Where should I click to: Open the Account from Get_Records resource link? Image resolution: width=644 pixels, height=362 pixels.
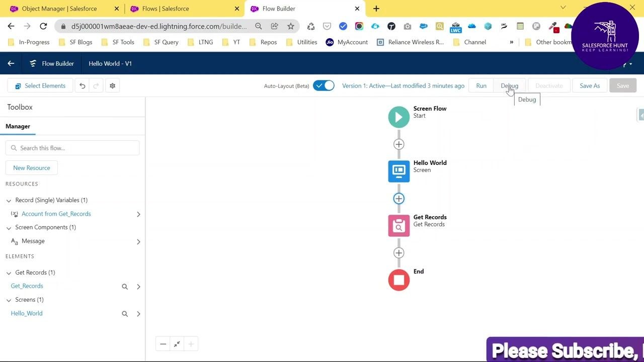(x=56, y=214)
